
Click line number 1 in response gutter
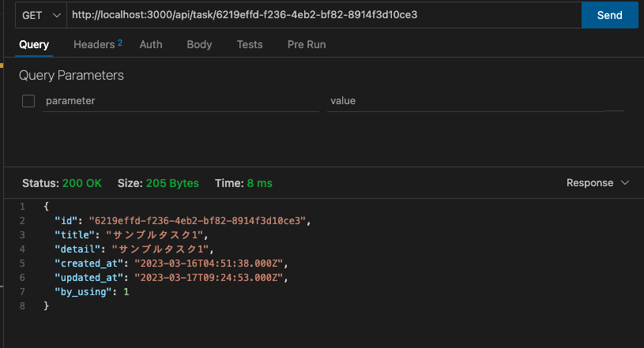tap(22, 207)
